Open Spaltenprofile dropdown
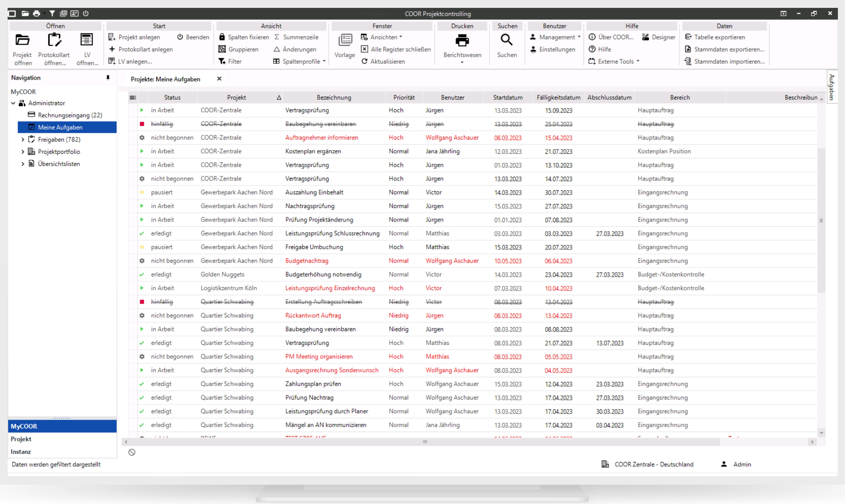 (299, 61)
